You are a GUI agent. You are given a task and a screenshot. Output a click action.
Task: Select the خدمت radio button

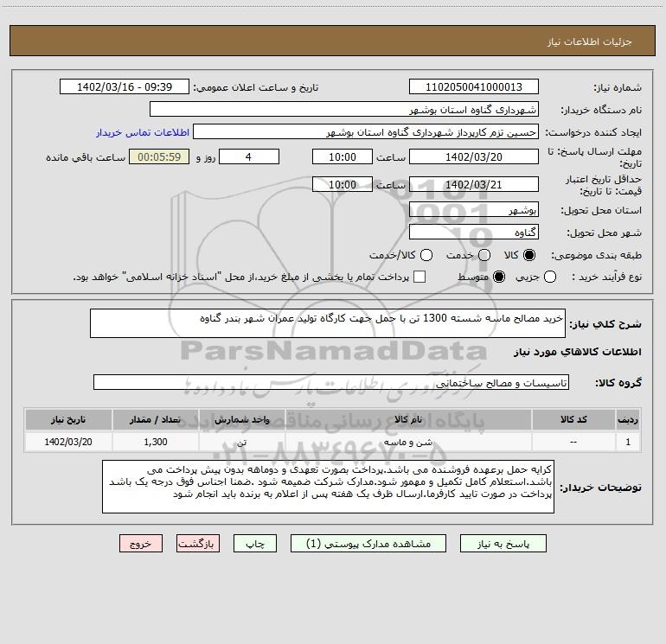pos(484,255)
